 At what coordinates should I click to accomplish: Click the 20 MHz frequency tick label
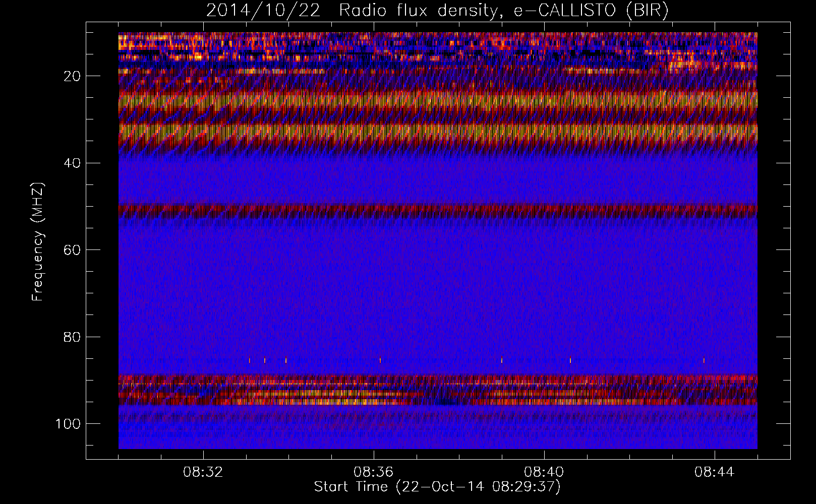pyautogui.click(x=73, y=76)
